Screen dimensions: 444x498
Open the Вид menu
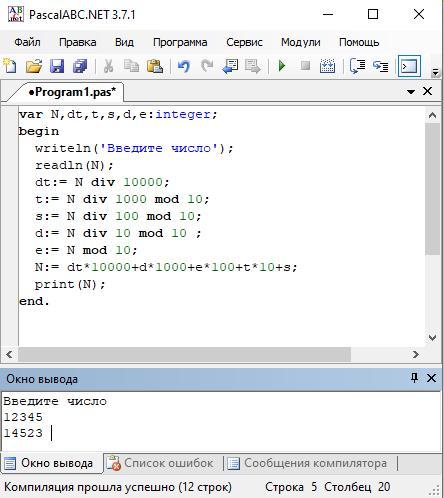point(124,42)
